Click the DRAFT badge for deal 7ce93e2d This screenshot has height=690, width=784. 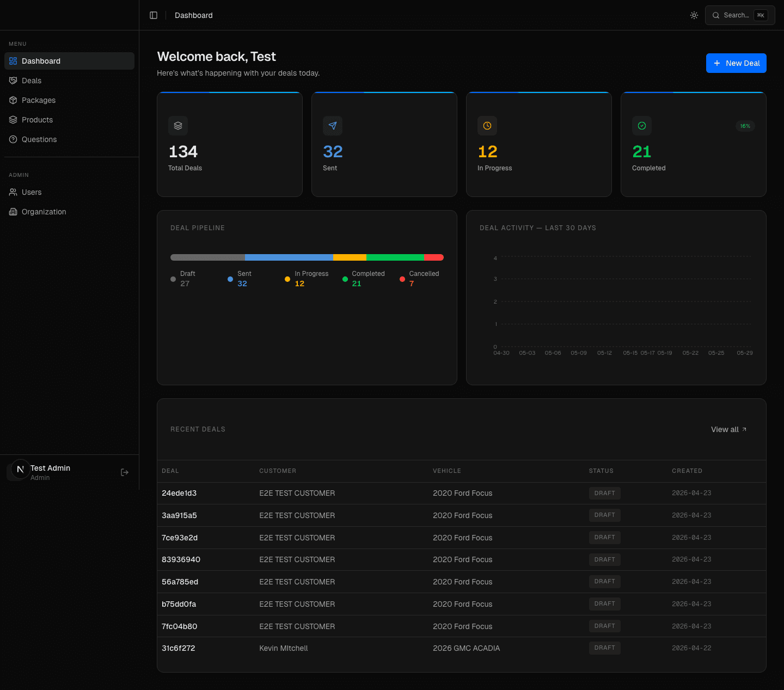tap(604, 537)
